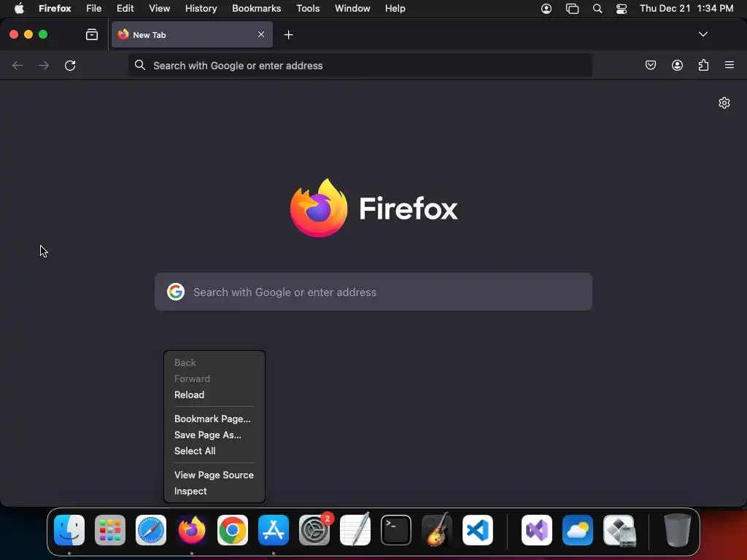This screenshot has width=747, height=560.
Task: Open the Tools menu
Action: [308, 8]
